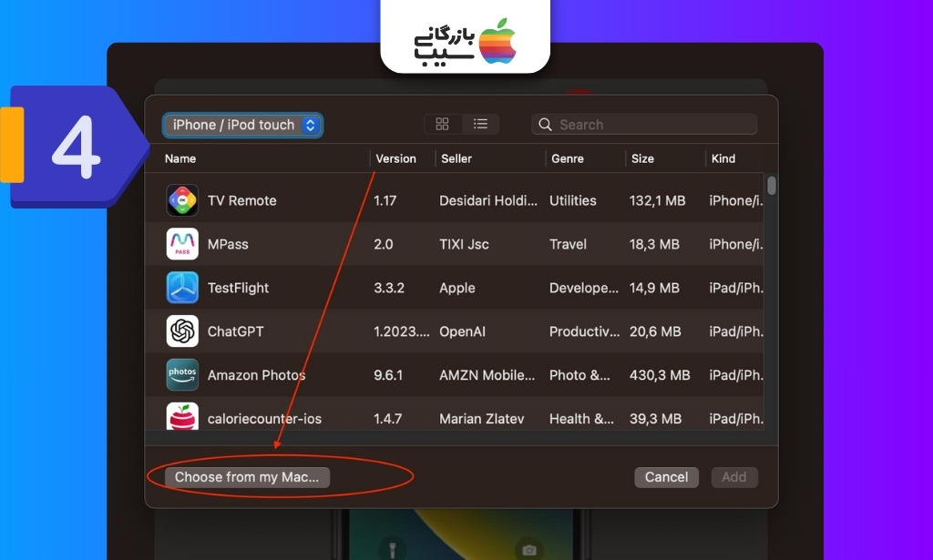The height and width of the screenshot is (560, 933).
Task: Click the 20,6 MB size cell
Action: (x=655, y=331)
